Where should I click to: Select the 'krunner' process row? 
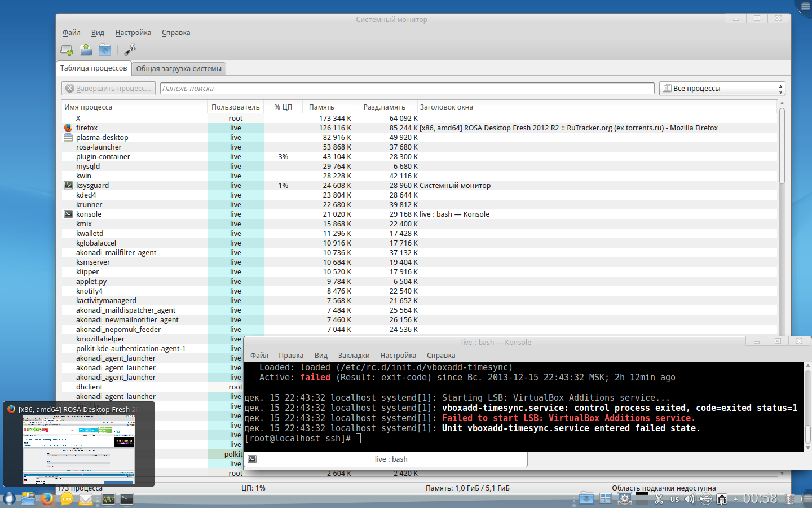click(419, 205)
